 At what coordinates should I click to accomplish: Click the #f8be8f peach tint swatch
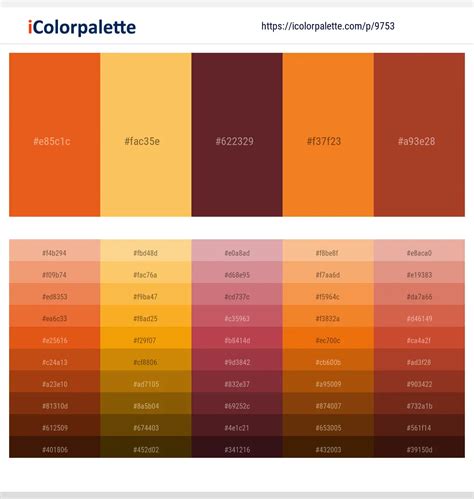pos(328,250)
